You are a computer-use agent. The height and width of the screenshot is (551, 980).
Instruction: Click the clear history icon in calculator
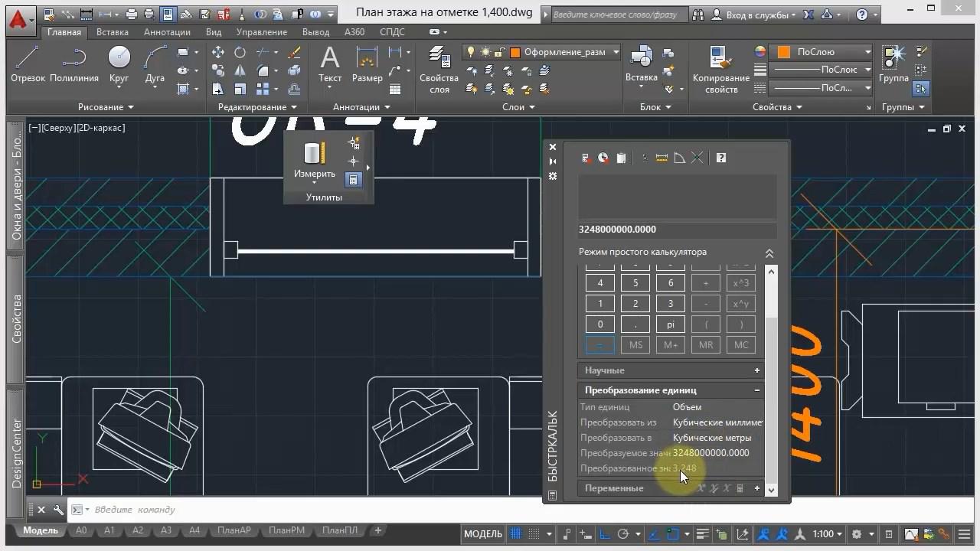click(603, 158)
